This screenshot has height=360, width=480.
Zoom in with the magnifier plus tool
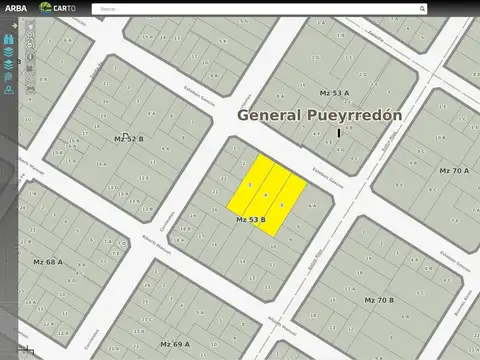tap(30, 35)
